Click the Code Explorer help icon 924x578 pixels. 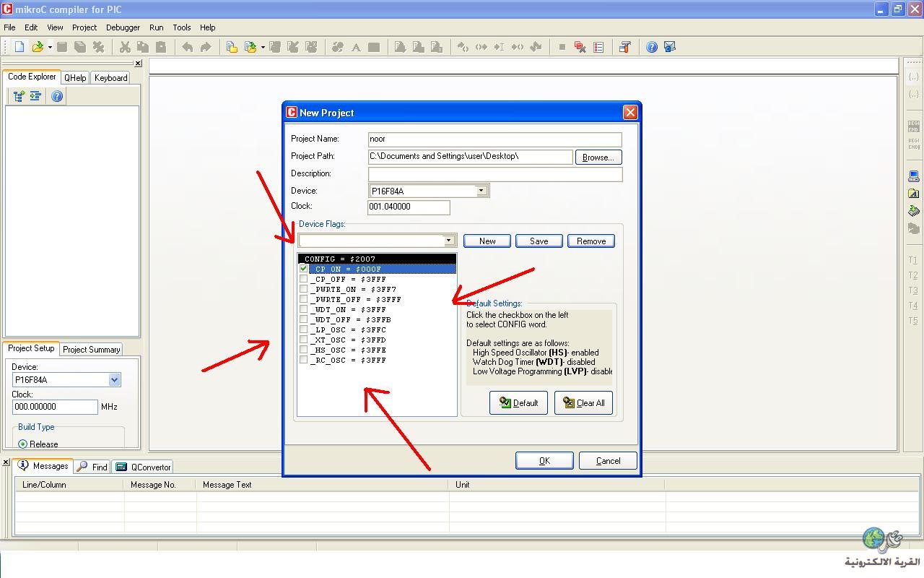tap(57, 96)
